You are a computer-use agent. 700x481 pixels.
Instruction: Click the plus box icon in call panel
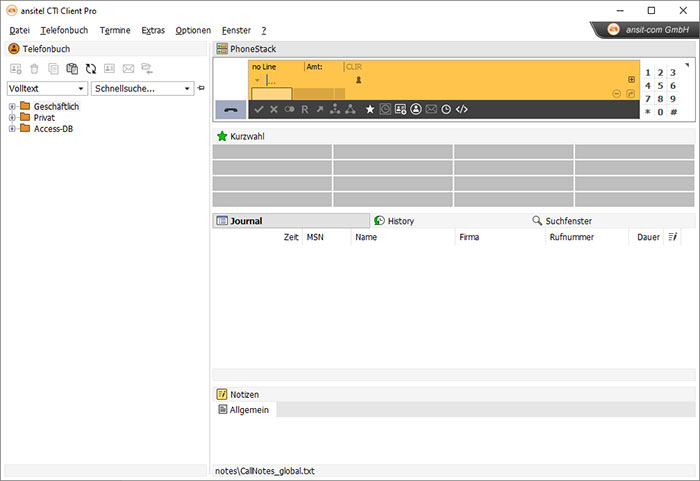[631, 79]
